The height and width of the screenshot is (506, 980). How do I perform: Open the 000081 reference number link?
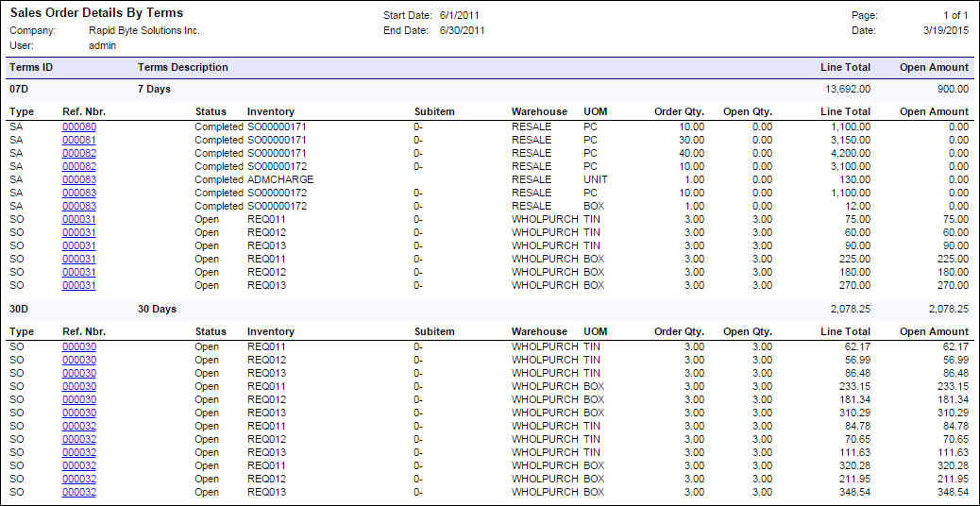click(x=79, y=140)
